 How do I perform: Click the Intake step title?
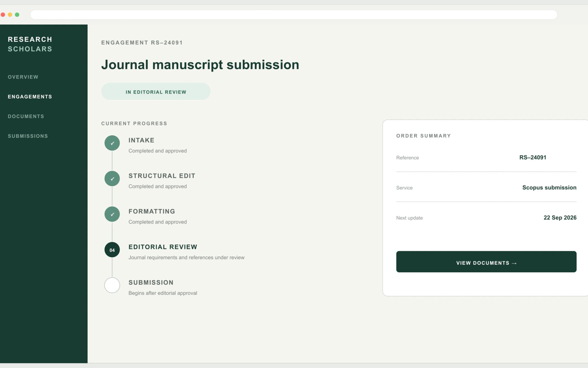141,140
